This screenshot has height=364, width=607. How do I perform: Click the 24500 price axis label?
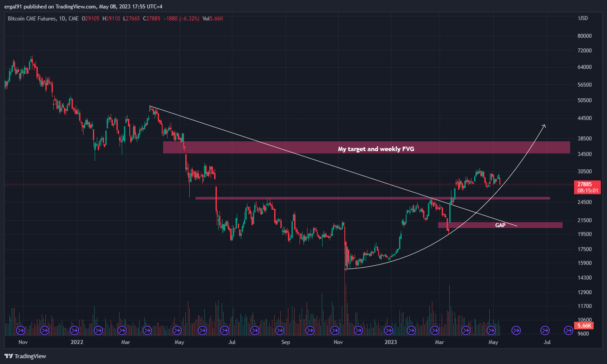coord(585,202)
